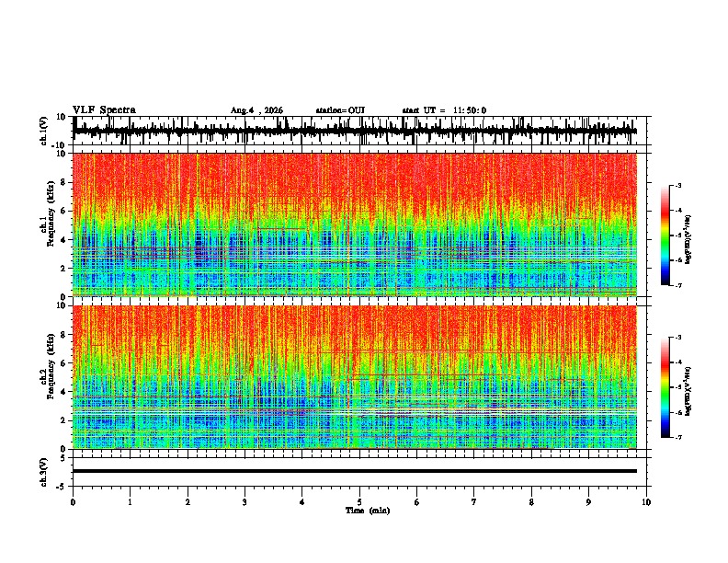Click the "3" tick on the time axis

tap(245, 502)
